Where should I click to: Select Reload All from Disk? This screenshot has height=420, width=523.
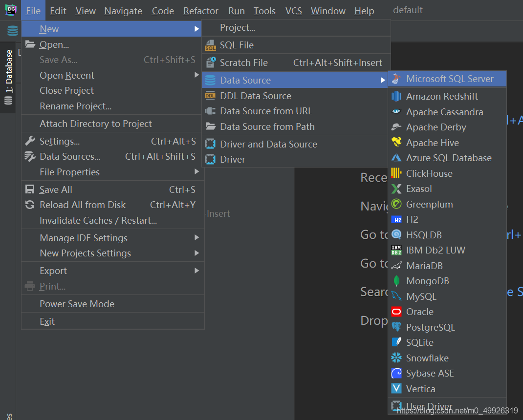click(113, 205)
